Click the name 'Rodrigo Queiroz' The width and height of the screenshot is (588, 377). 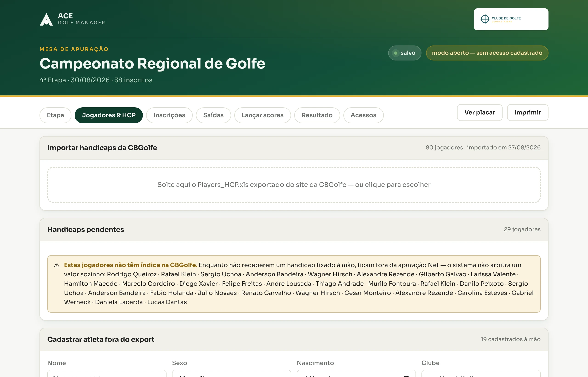pos(132,274)
